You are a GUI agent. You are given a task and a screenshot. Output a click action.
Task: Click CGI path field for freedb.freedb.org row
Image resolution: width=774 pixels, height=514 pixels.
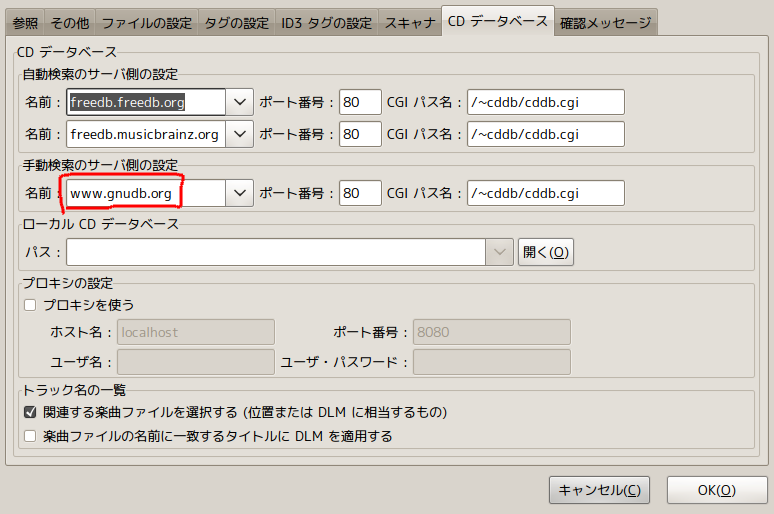pos(546,102)
